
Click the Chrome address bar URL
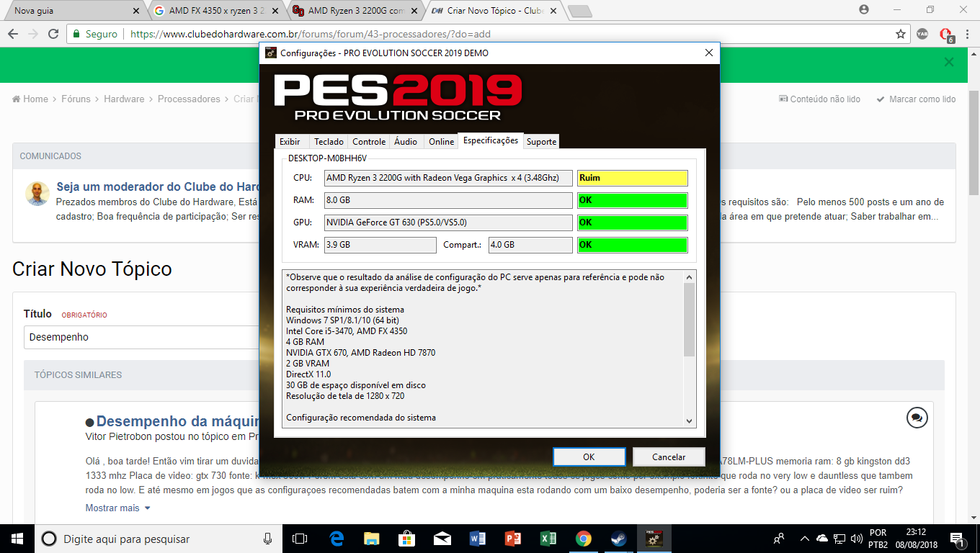[311, 34]
